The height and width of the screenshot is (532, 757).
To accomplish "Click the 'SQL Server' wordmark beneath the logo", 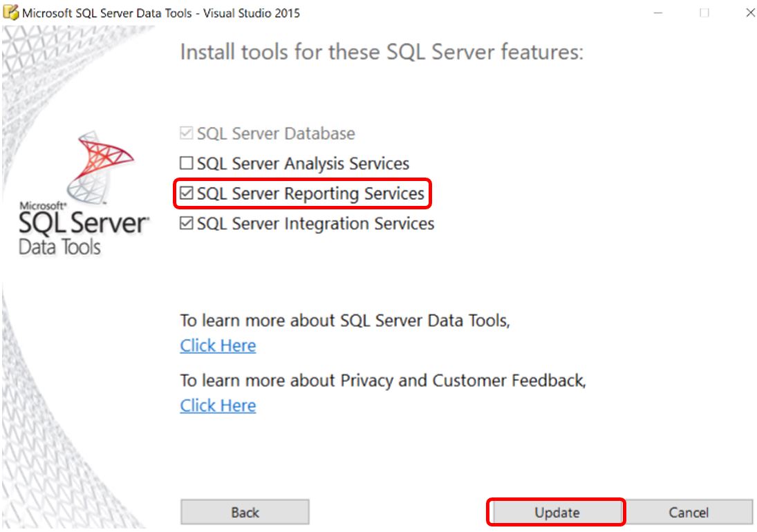I will click(x=83, y=224).
